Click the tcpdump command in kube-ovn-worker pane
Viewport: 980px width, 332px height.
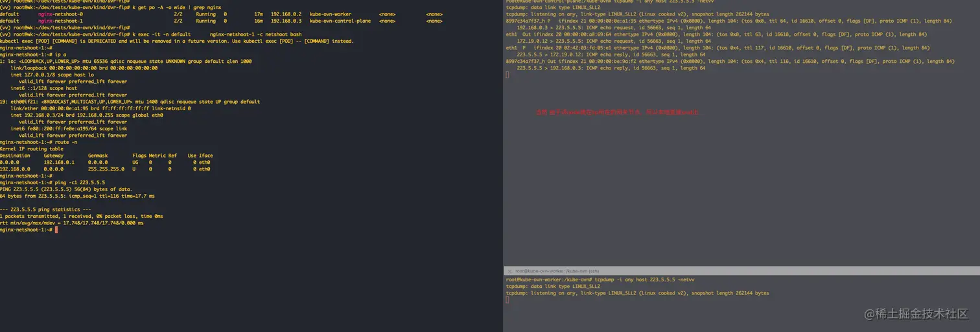(643, 279)
